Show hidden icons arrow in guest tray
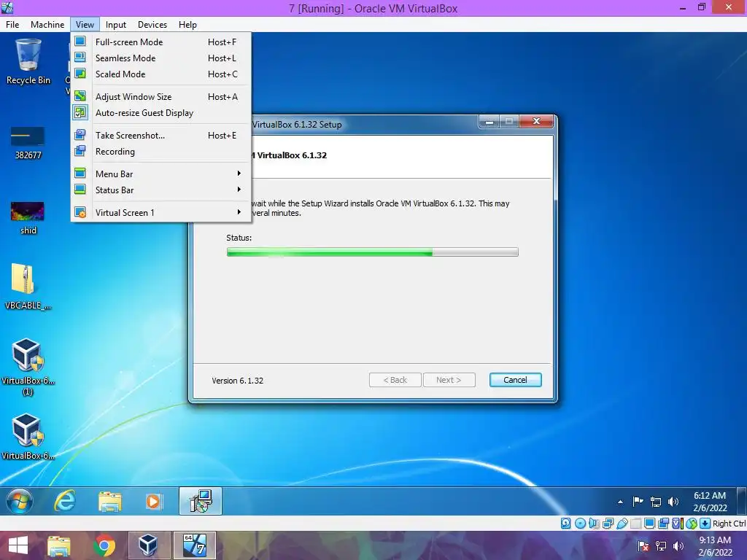This screenshot has width=747, height=560. click(x=620, y=502)
